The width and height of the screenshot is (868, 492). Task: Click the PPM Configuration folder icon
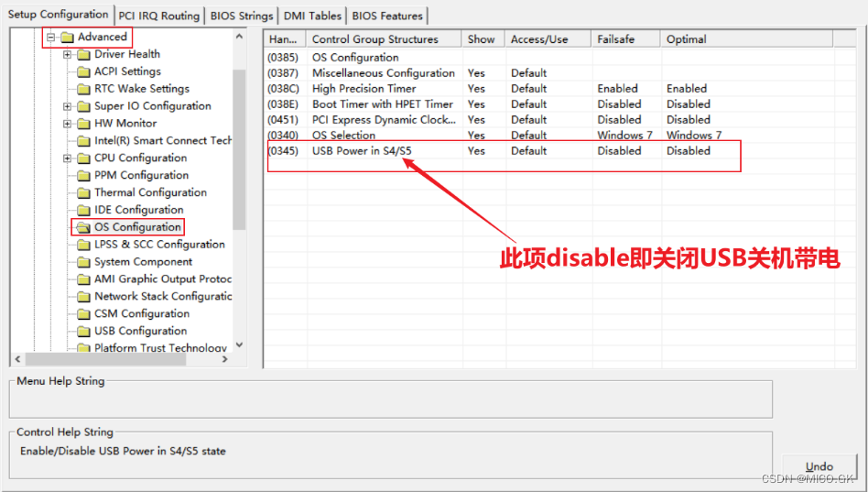point(83,176)
